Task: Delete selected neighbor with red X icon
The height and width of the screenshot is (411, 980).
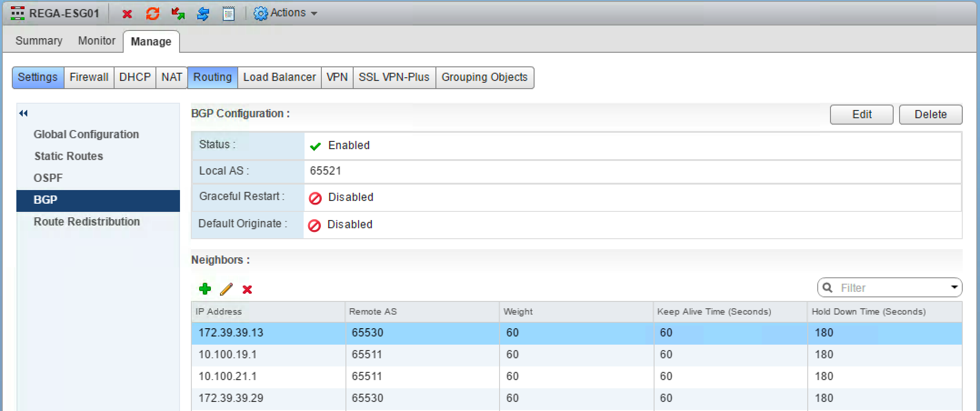Action: click(247, 289)
